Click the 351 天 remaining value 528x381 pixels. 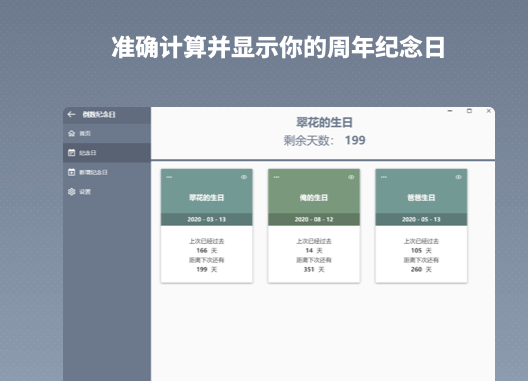314,269
